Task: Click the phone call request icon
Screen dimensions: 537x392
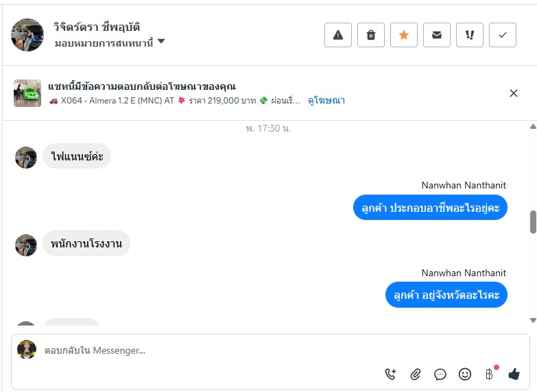Action: click(x=391, y=374)
